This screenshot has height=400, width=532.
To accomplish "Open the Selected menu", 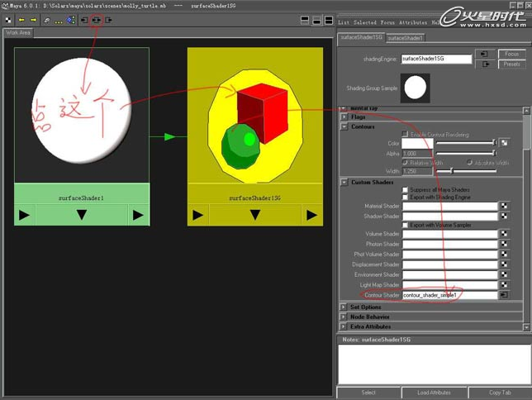I will [x=365, y=22].
